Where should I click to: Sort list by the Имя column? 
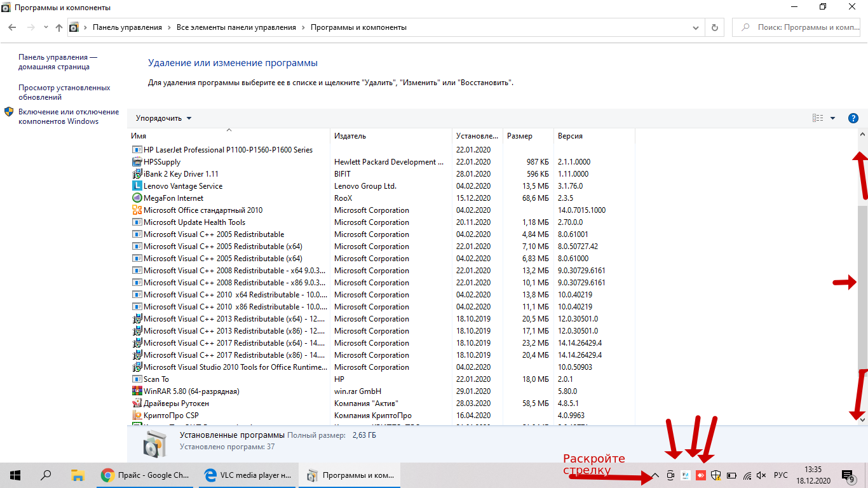click(x=229, y=136)
